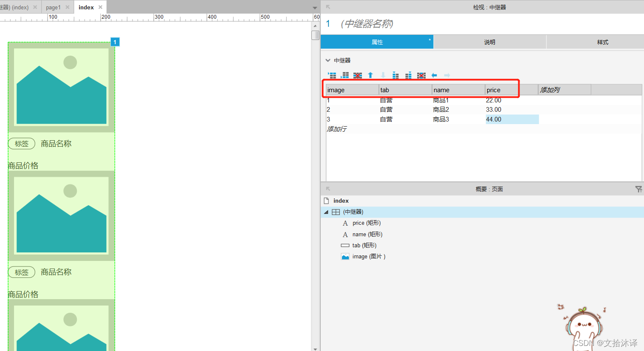Click the insert column left icon

pyautogui.click(x=395, y=75)
